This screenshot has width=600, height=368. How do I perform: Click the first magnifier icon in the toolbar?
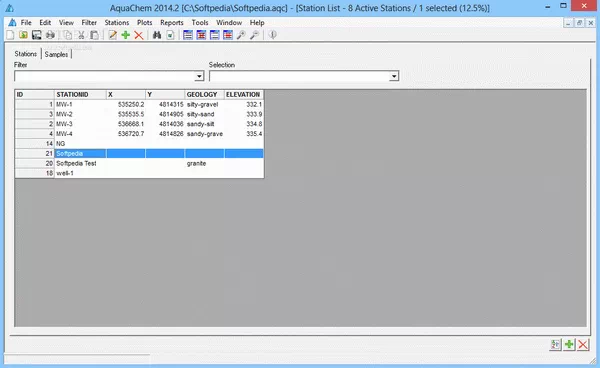click(x=241, y=35)
